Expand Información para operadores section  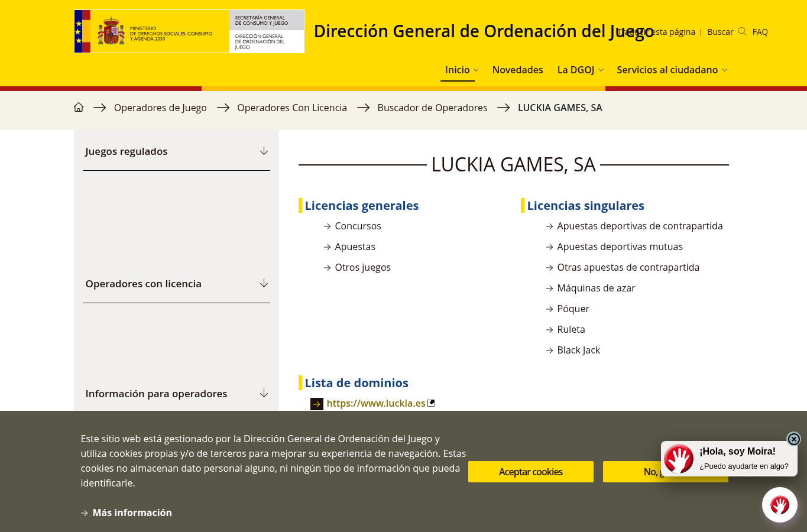176,394
